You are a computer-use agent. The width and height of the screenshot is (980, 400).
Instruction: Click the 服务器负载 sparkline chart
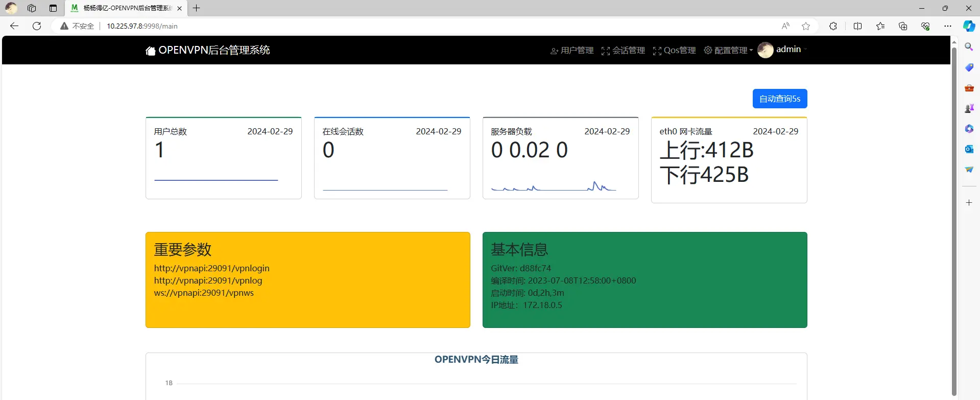coord(554,186)
